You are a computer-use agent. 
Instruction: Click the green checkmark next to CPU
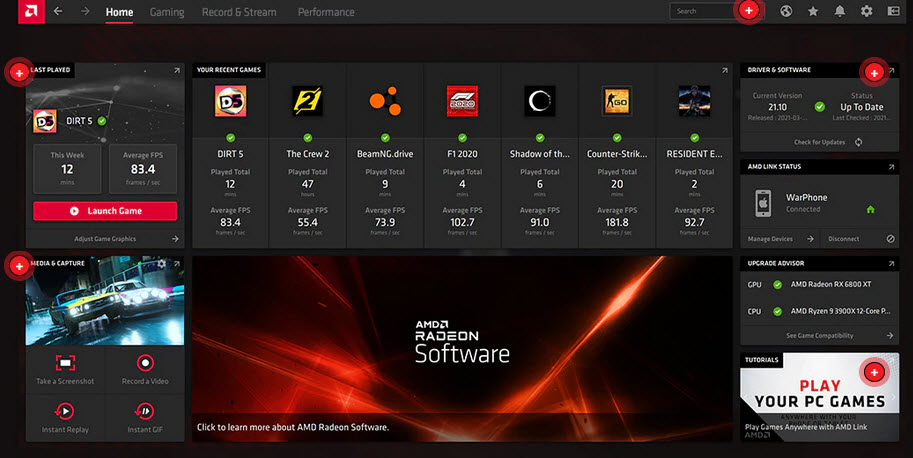(777, 311)
